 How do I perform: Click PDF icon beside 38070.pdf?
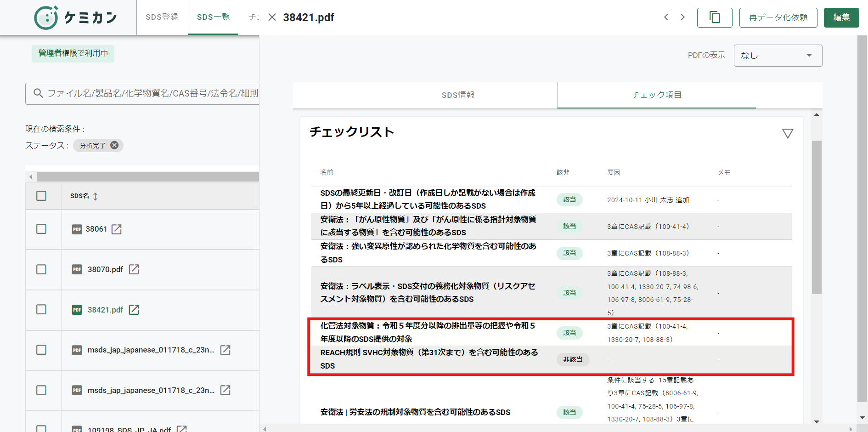click(x=77, y=269)
